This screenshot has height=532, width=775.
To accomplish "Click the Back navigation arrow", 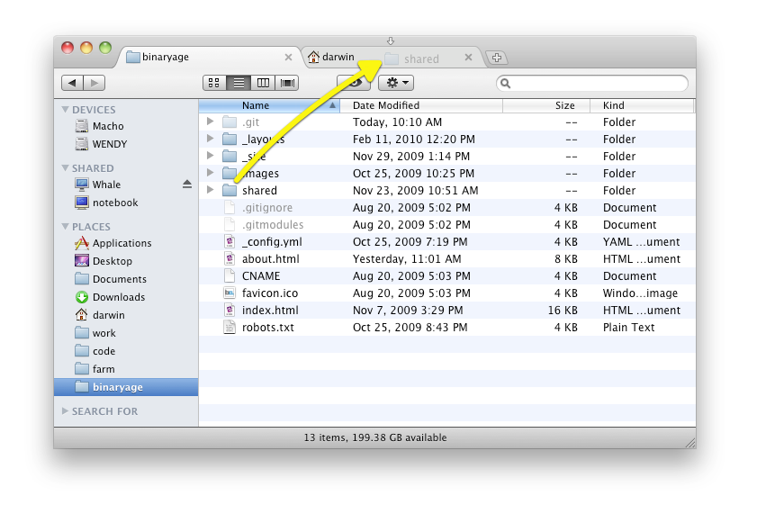I will tap(73, 82).
